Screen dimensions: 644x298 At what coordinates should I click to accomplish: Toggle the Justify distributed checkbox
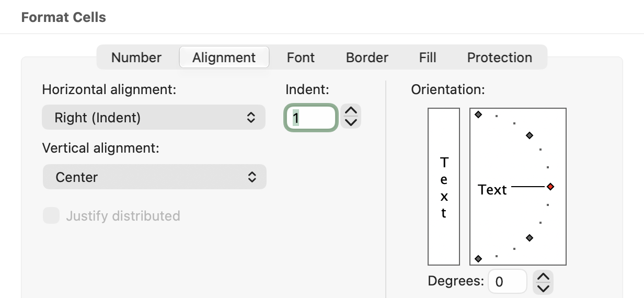pos(51,216)
